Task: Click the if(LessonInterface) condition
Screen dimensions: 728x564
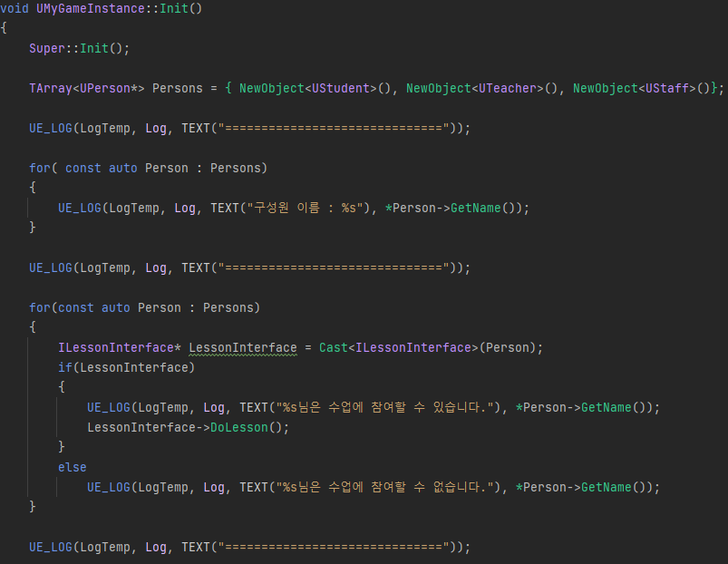Action: coord(126,367)
